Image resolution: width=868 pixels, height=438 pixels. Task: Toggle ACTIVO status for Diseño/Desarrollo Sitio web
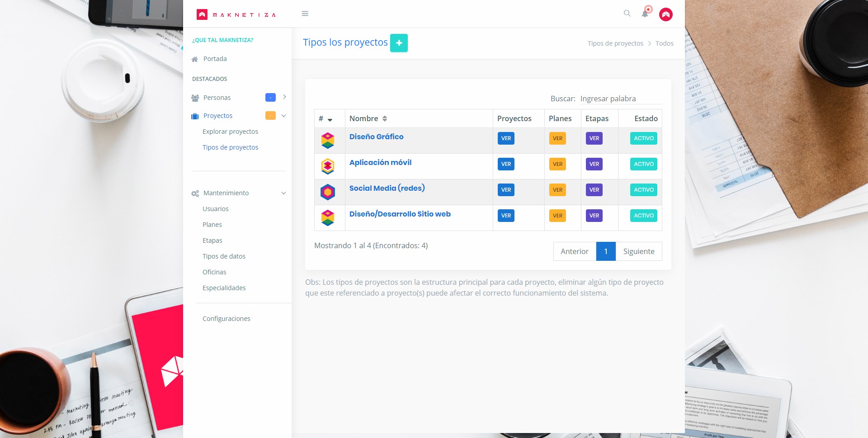pyautogui.click(x=644, y=216)
